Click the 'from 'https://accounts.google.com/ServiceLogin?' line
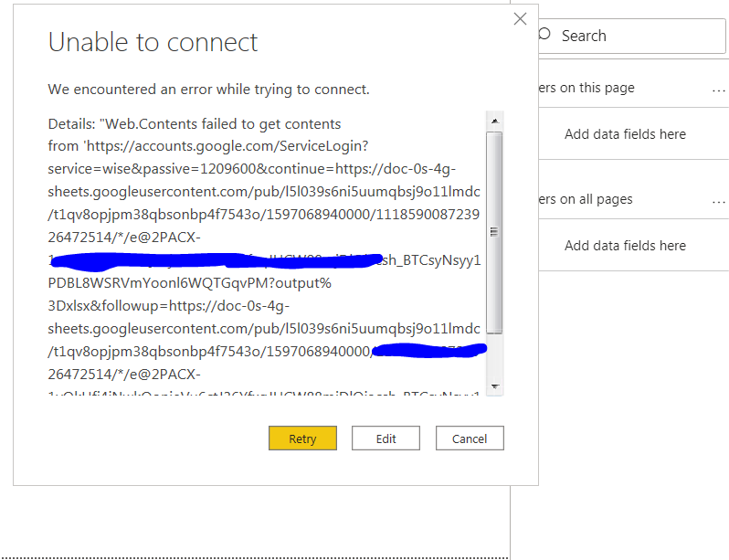This screenshot has height=560, width=729. [207, 146]
